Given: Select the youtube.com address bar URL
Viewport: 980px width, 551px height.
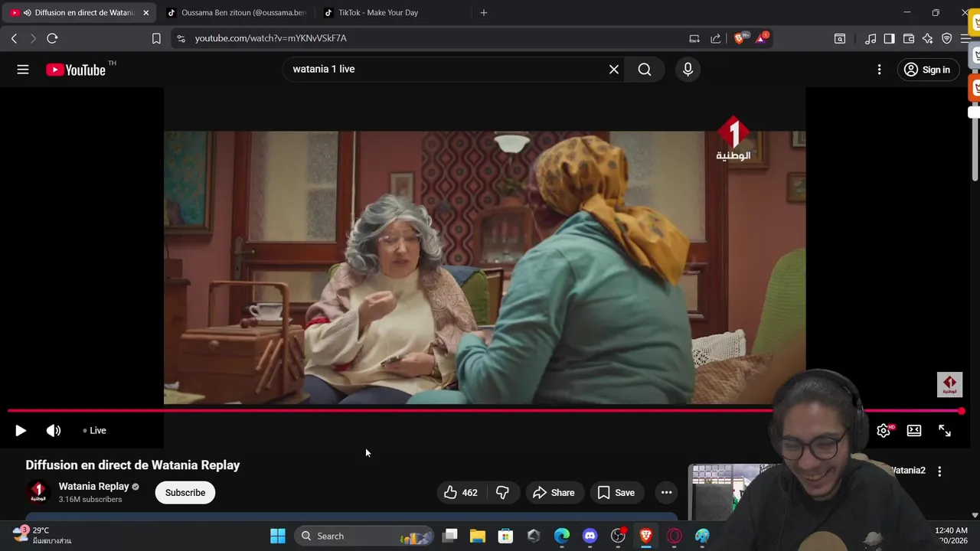Looking at the screenshot, I should point(270,38).
